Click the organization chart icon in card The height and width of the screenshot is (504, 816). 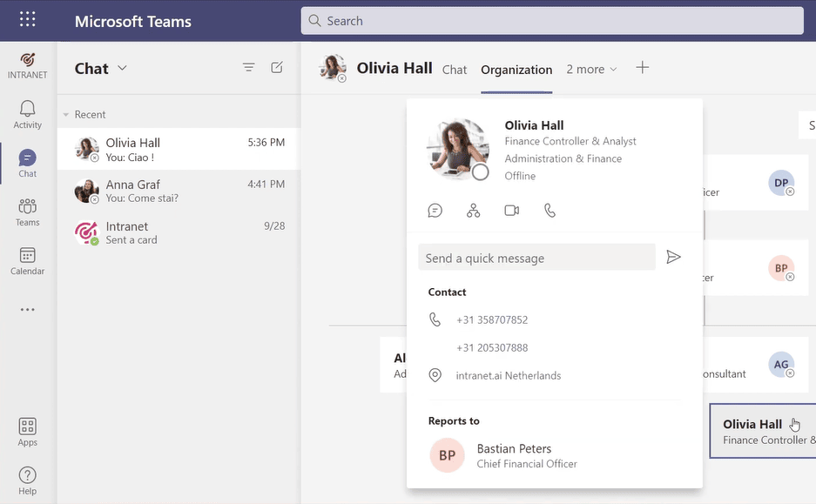[473, 211]
